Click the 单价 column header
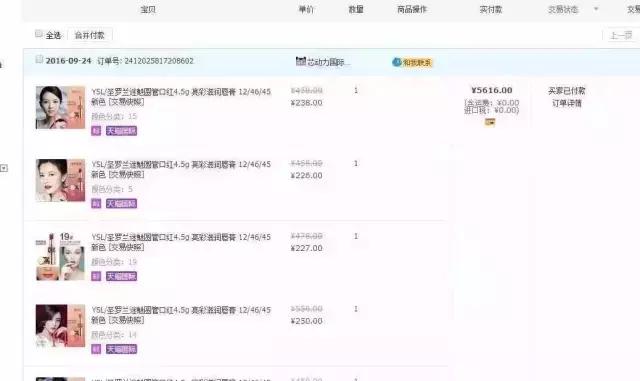 (306, 9)
